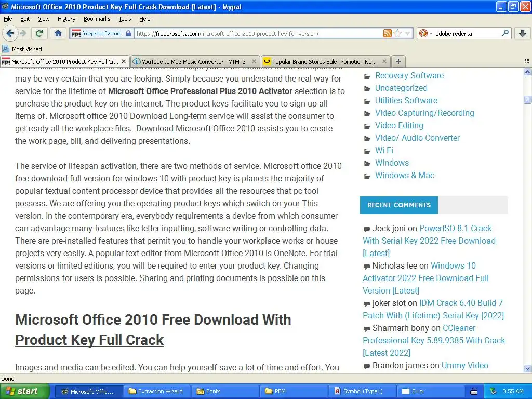The image size is (532, 399).
Task: Switch to Popular Brand Stores Sale Promotion tab
Action: click(324, 62)
